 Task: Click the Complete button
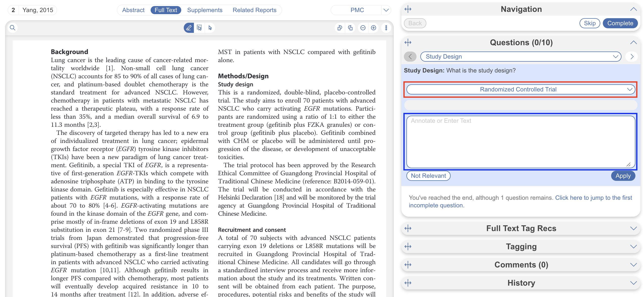tap(620, 23)
